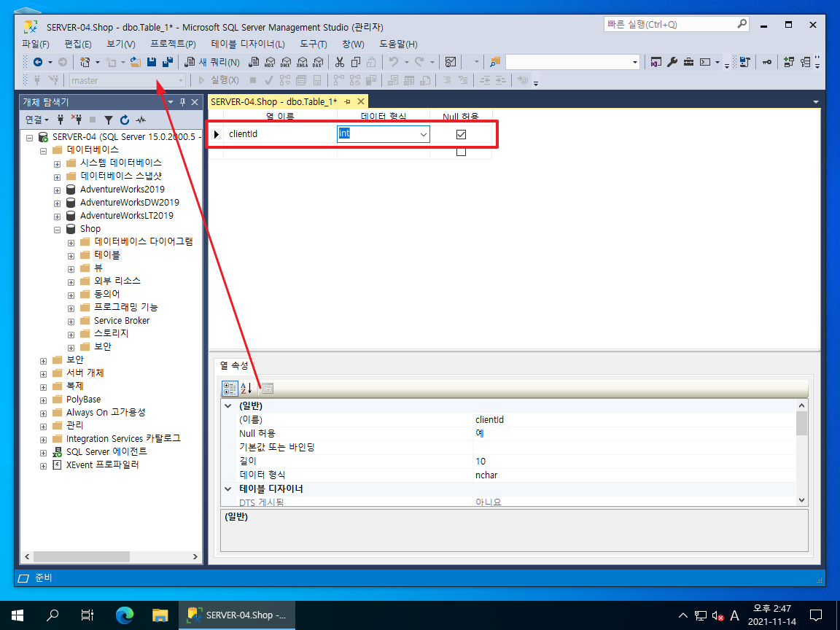The width and height of the screenshot is (840, 630).
Task: Expand the AdventureWorks2019 database node
Action: [x=58, y=190]
